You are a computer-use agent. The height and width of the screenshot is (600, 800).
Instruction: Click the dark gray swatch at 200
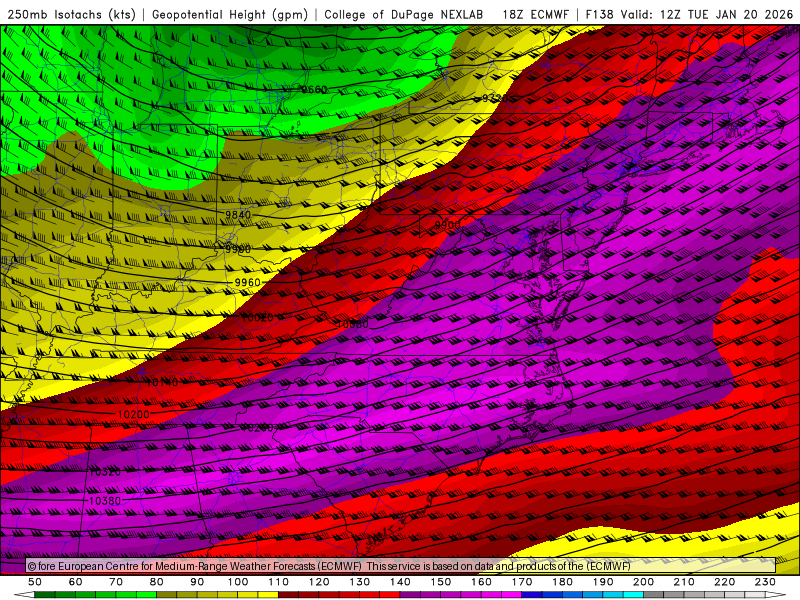[654, 595]
